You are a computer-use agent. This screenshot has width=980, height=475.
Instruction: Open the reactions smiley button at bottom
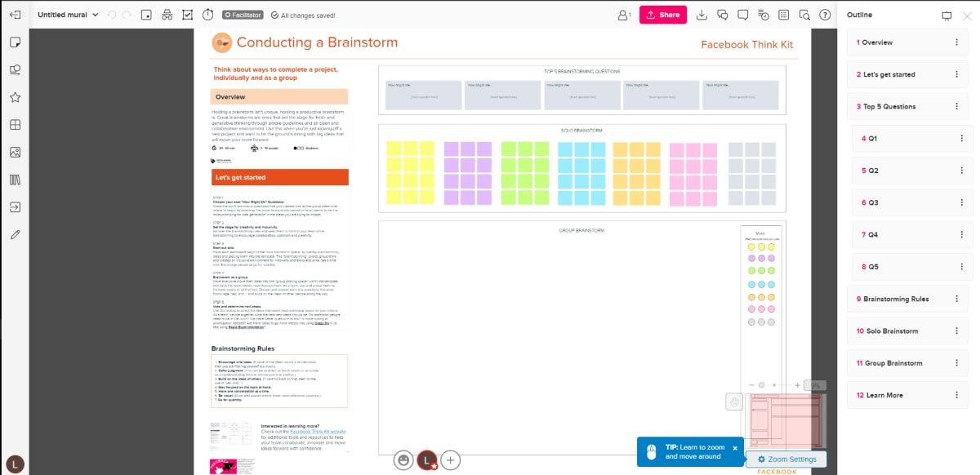(x=403, y=460)
